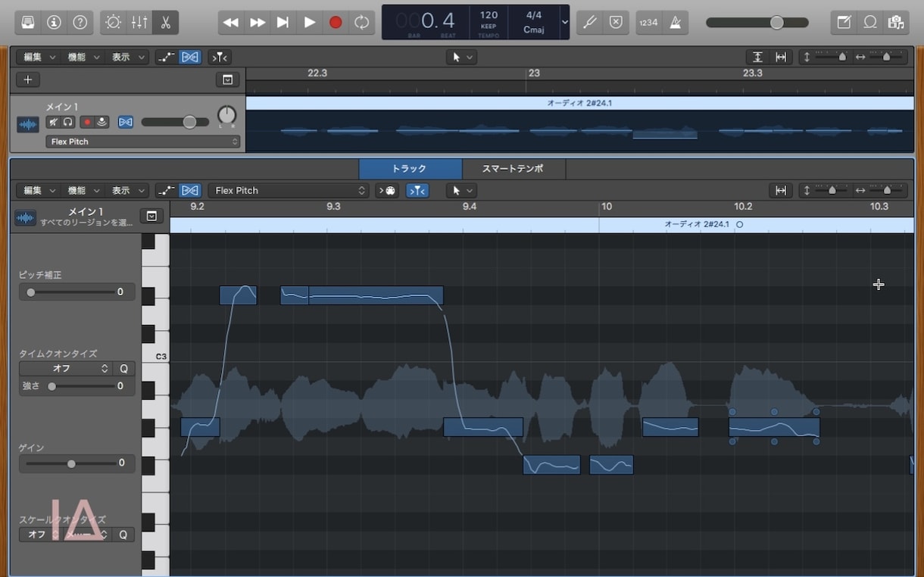Click the Play From Selection transport button
Screen dimensions: 924x577
coord(283,23)
